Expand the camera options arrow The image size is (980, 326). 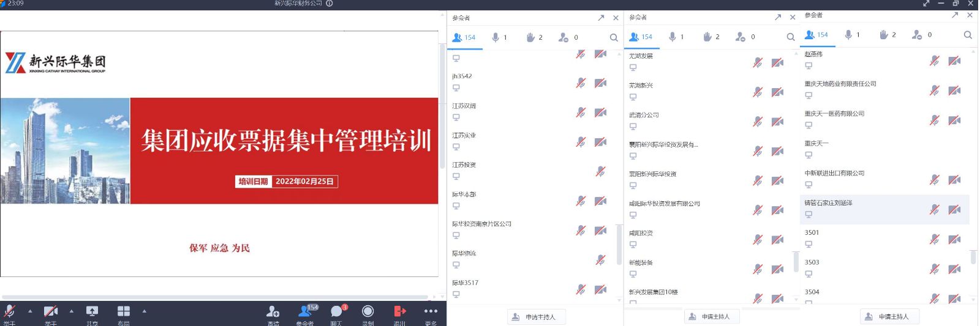[72, 311]
